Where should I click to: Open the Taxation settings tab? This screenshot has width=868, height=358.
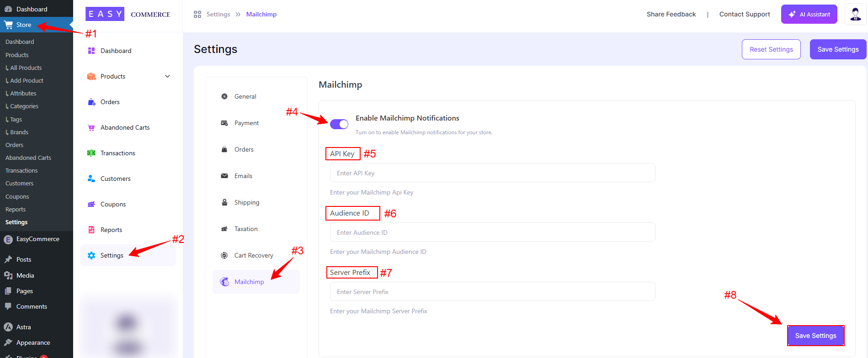(x=256, y=229)
